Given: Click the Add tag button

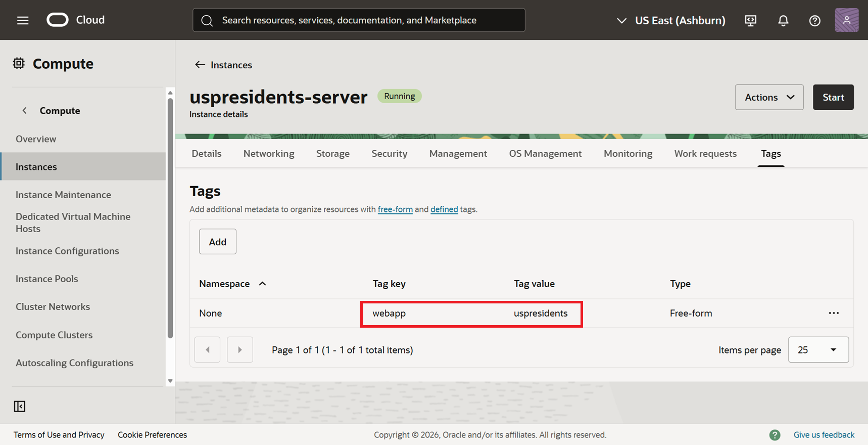Looking at the screenshot, I should (217, 242).
